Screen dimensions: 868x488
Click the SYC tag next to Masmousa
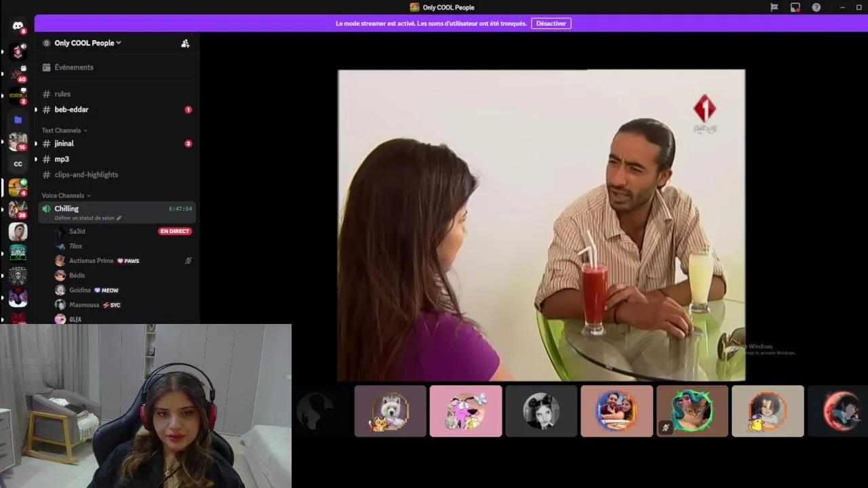111,305
